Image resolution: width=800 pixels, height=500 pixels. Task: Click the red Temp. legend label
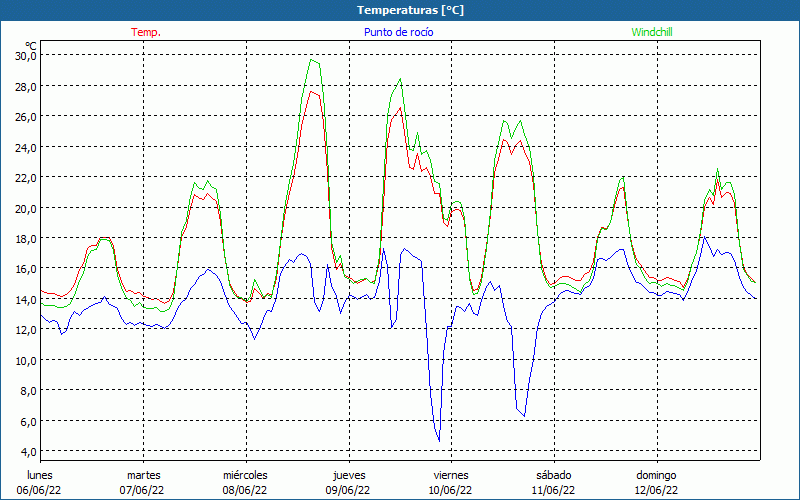point(146,32)
